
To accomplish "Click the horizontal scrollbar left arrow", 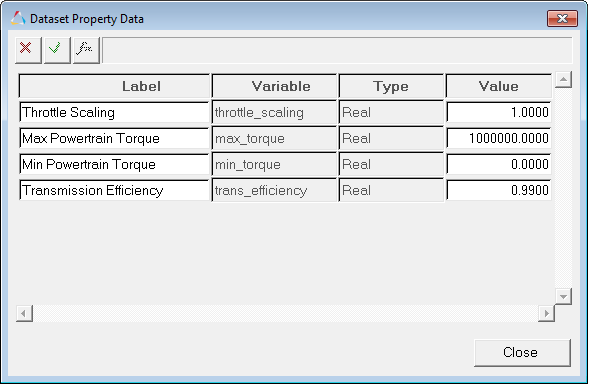I will pos(24,313).
